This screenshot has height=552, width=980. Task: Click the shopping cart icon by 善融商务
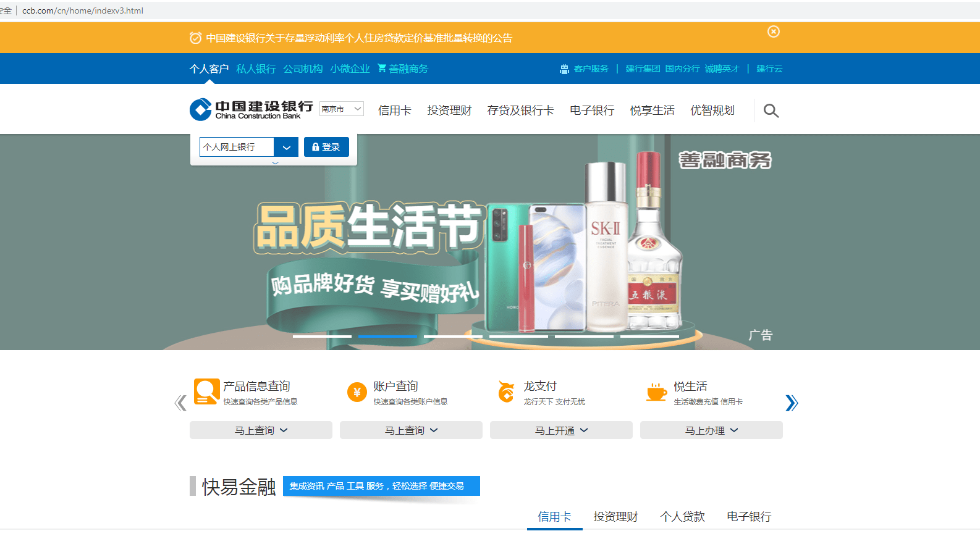382,68
